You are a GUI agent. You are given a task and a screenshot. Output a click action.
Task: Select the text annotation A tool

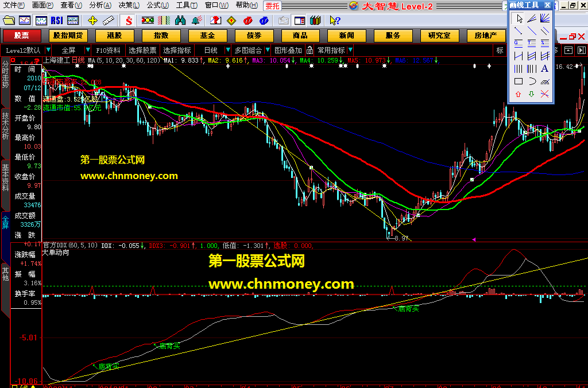[x=545, y=69]
